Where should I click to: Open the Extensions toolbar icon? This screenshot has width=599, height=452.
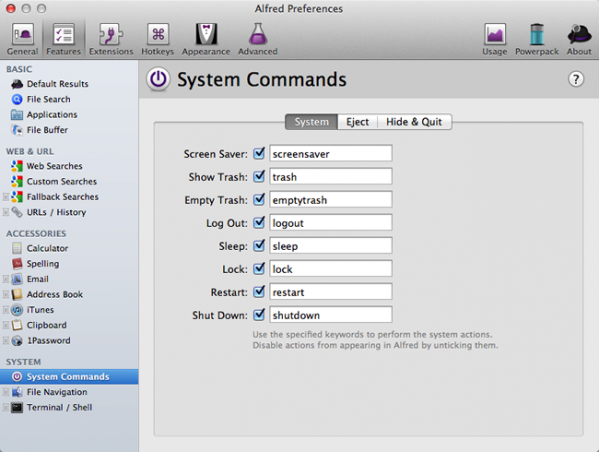coord(111,38)
